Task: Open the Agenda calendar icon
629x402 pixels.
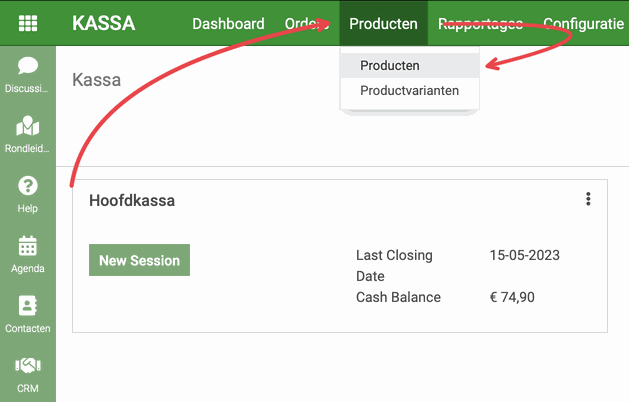Action: [x=28, y=246]
